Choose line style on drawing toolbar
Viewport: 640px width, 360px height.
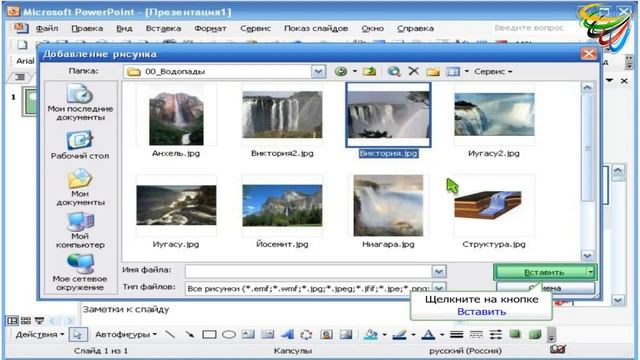tap(456, 335)
